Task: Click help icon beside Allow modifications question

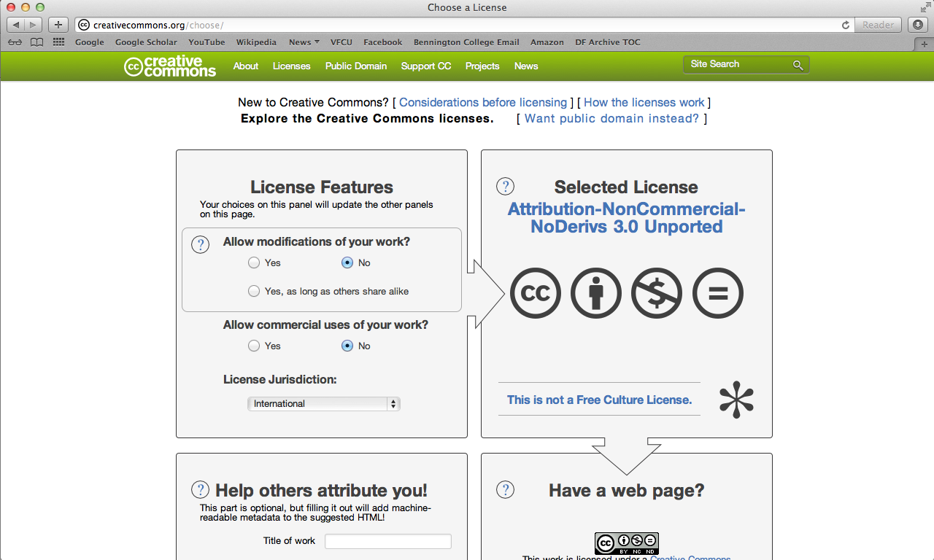Action: click(200, 244)
